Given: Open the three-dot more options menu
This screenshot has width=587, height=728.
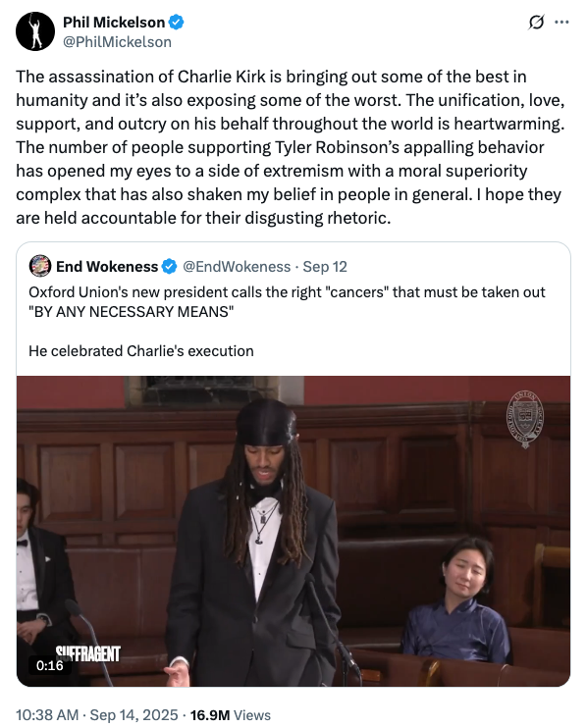Looking at the screenshot, I should [561, 22].
